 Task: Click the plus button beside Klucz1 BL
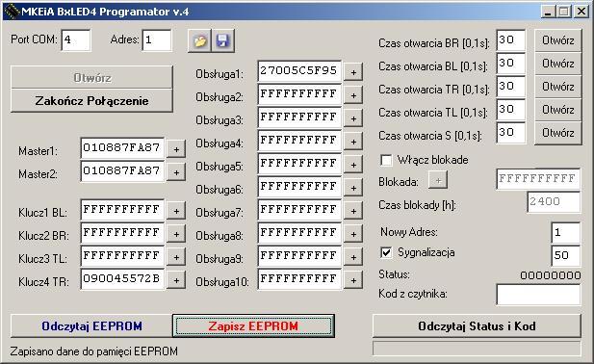[176, 211]
